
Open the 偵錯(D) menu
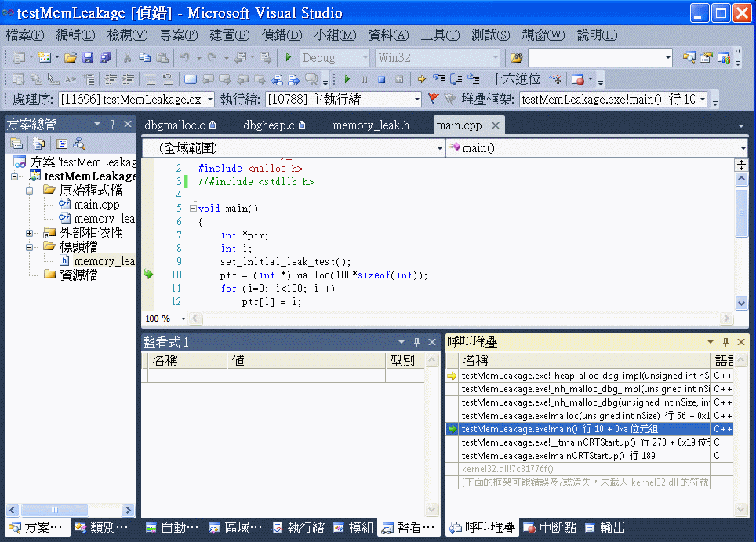282,35
